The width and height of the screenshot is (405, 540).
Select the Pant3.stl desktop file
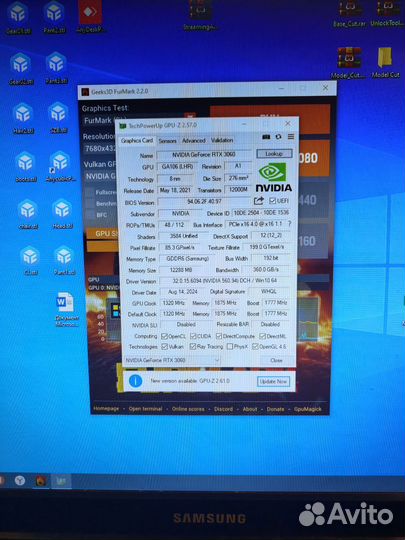click(x=56, y=68)
